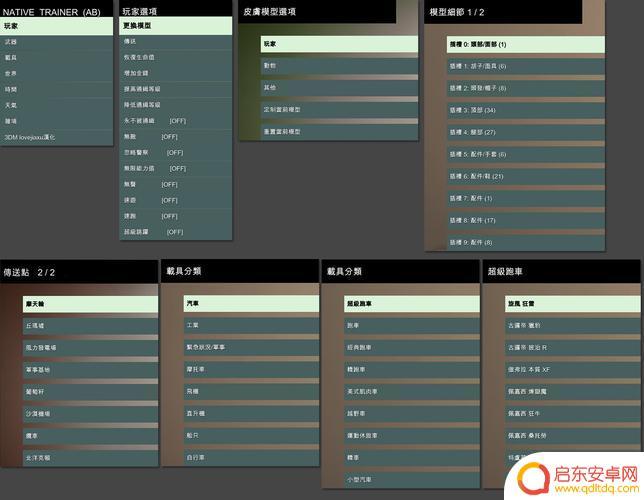The height and width of the screenshot is (500, 644).
Task: Open 武器 in the Native Trainer menu
Action: [56, 42]
